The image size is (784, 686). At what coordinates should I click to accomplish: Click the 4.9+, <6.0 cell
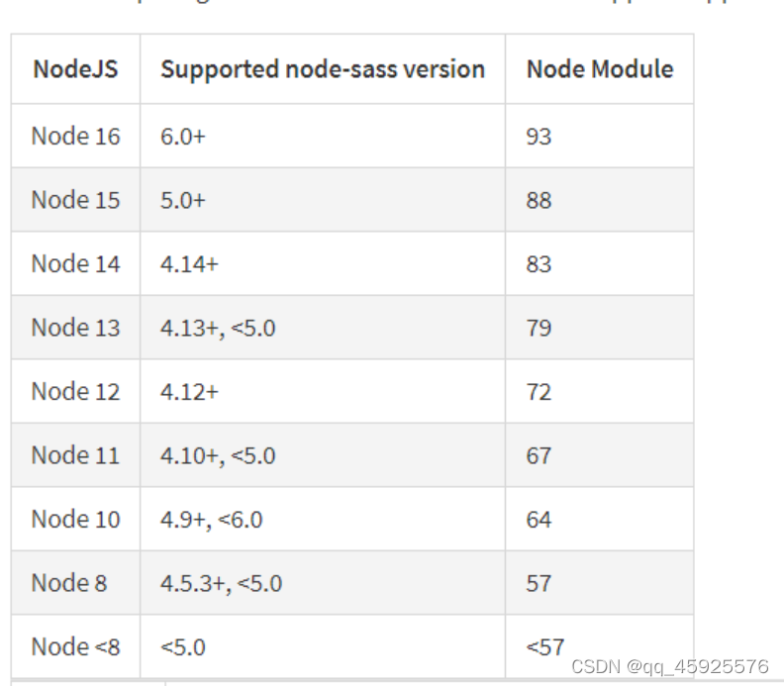[x=212, y=520]
